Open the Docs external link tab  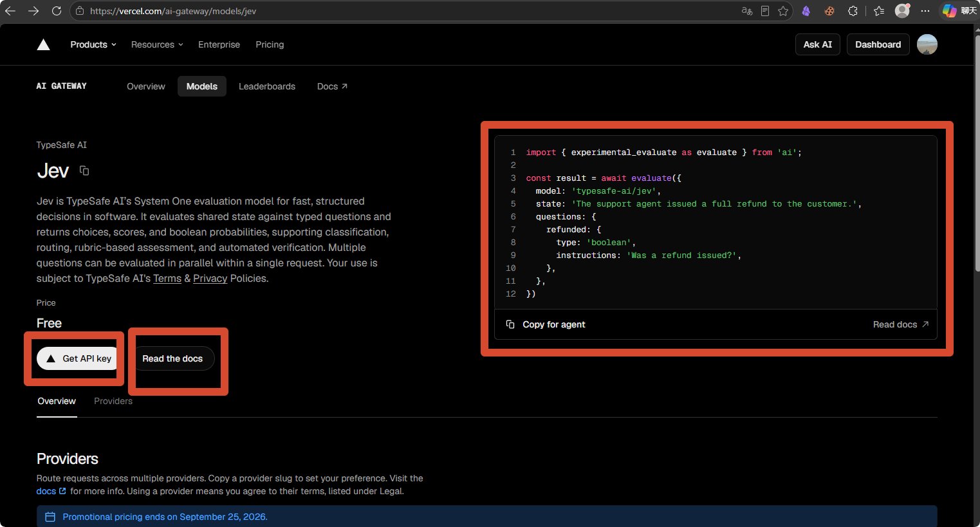(x=332, y=86)
